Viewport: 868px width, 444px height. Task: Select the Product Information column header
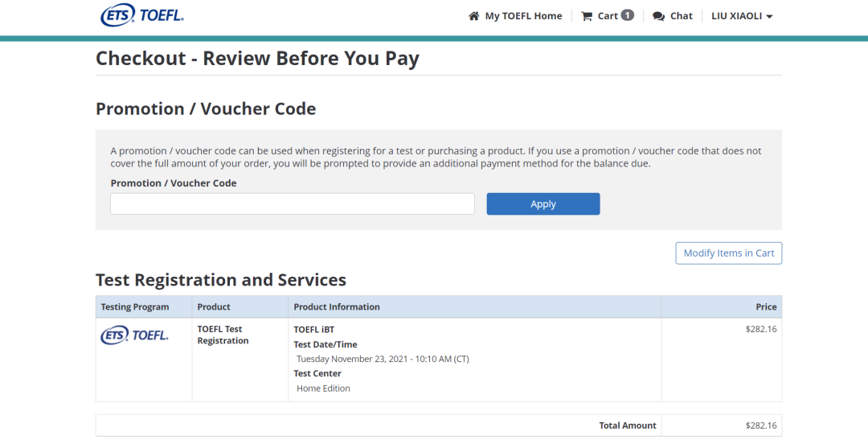click(x=337, y=306)
